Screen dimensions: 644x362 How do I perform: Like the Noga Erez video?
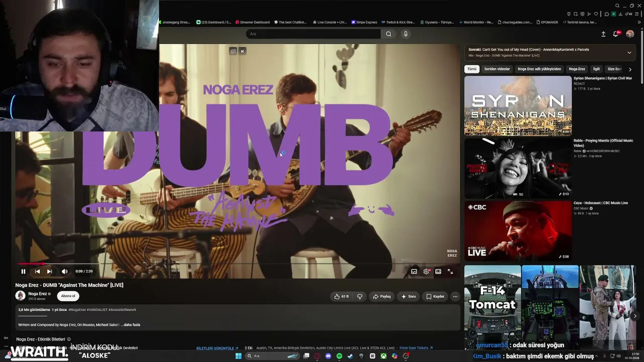point(341,297)
